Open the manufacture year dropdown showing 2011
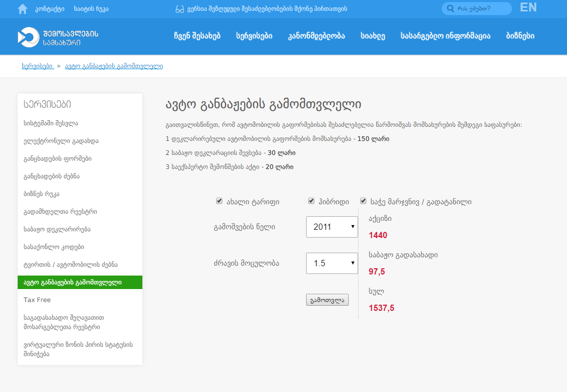Screen dimensions: 567x392 pyautogui.click(x=332, y=227)
